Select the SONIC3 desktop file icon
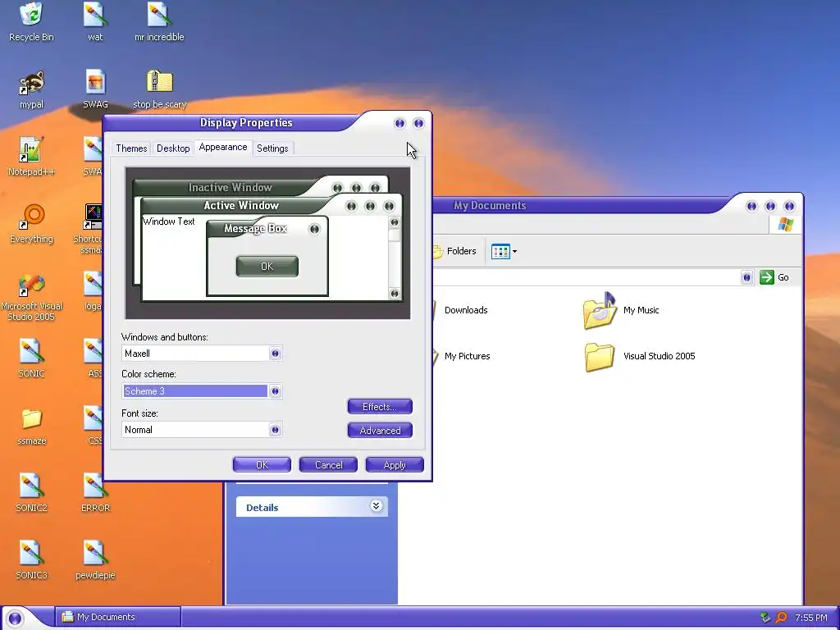 pyautogui.click(x=31, y=554)
